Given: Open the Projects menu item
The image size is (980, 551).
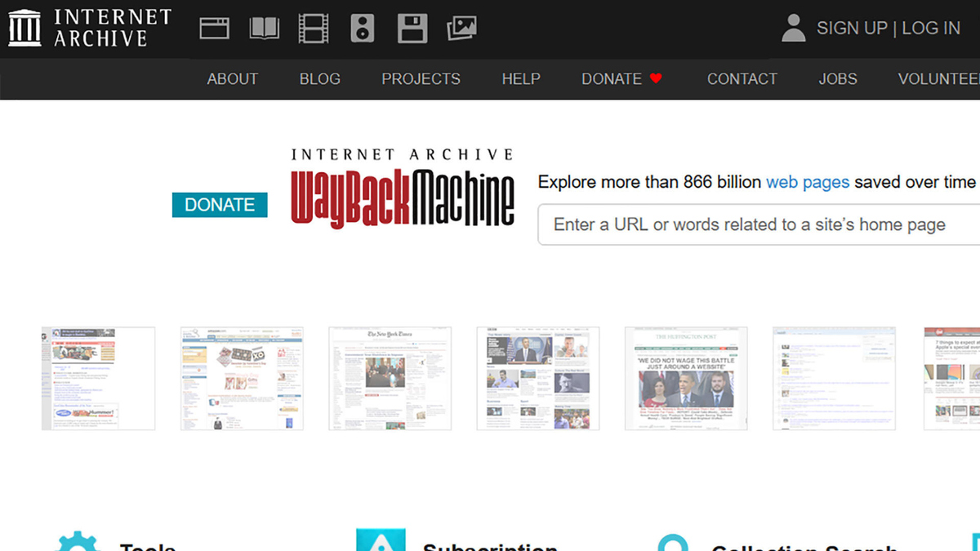Looking at the screenshot, I should click(x=421, y=79).
